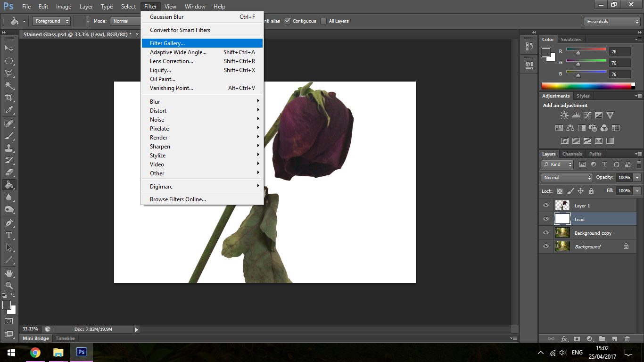Choose Liquify from Filter menu
Viewport: 644px width, 362px height.
point(202,70)
